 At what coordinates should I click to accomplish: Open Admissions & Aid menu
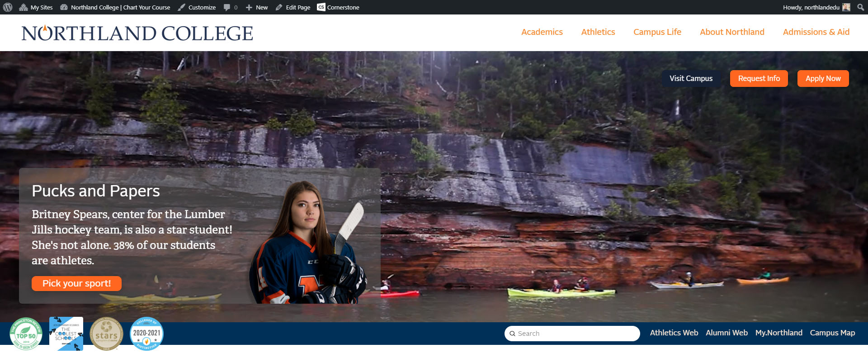(x=816, y=32)
